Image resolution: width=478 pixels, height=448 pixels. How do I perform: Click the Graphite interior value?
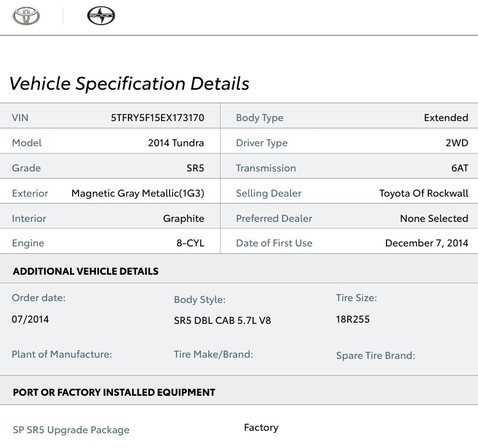(184, 218)
